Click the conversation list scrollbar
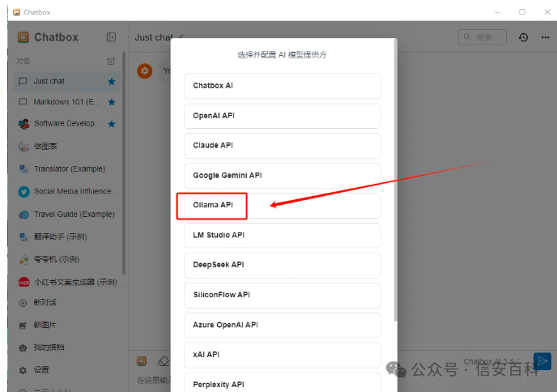The height and width of the screenshot is (392, 557). pyautogui.click(x=124, y=164)
